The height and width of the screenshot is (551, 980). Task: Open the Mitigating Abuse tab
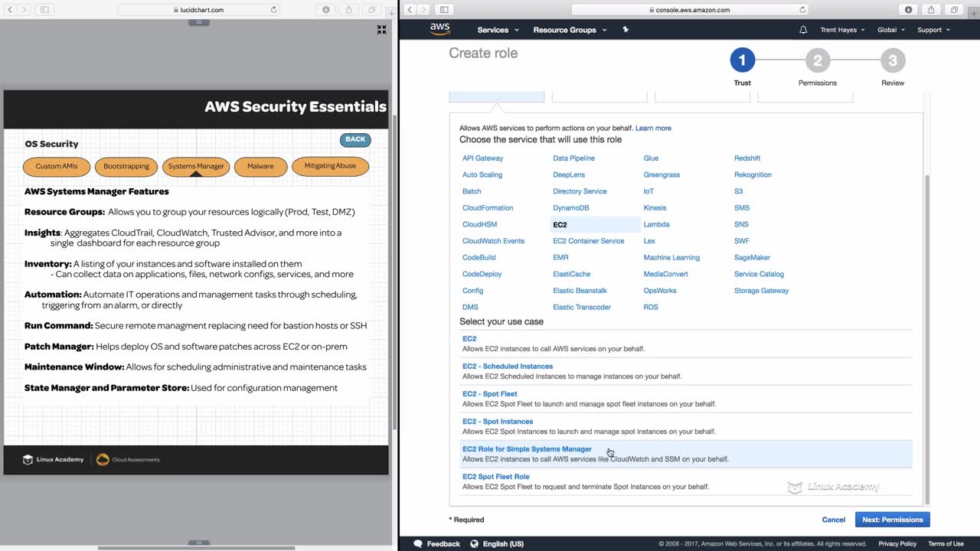[x=330, y=166]
